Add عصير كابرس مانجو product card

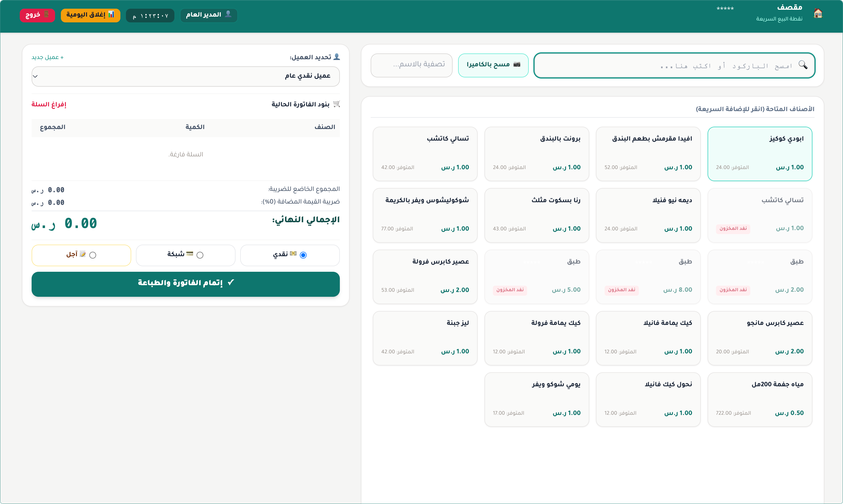coord(760,338)
